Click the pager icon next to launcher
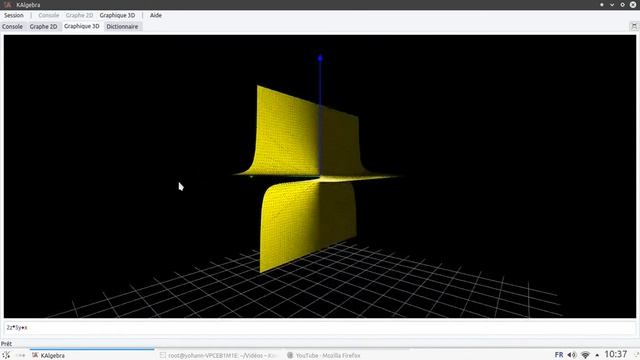 click(20, 355)
